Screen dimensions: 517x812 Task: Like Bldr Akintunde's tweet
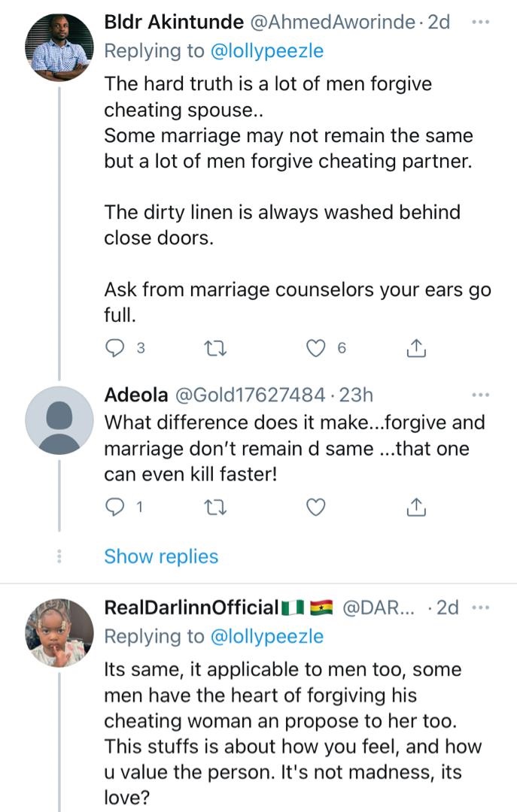click(317, 348)
